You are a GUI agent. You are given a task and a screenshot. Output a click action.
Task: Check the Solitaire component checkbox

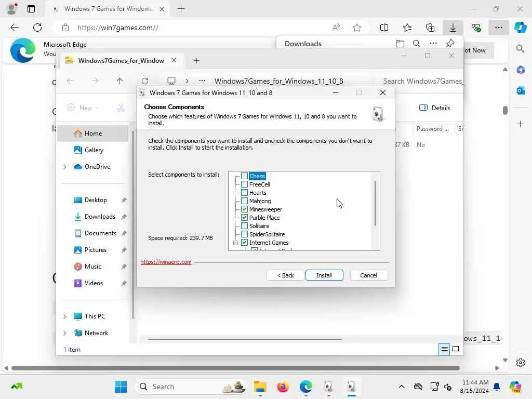[244, 226]
